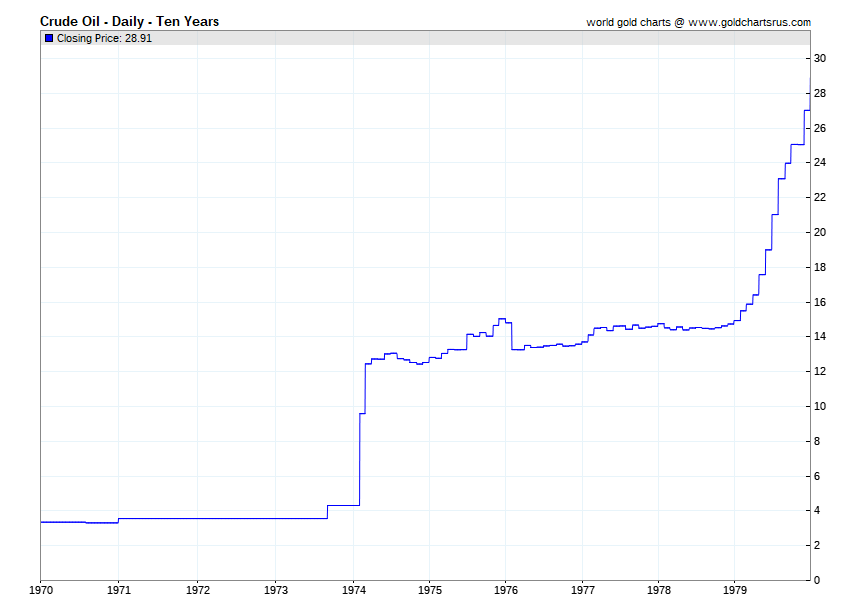
Task: Click the y-axis value 12
Action: click(820, 371)
